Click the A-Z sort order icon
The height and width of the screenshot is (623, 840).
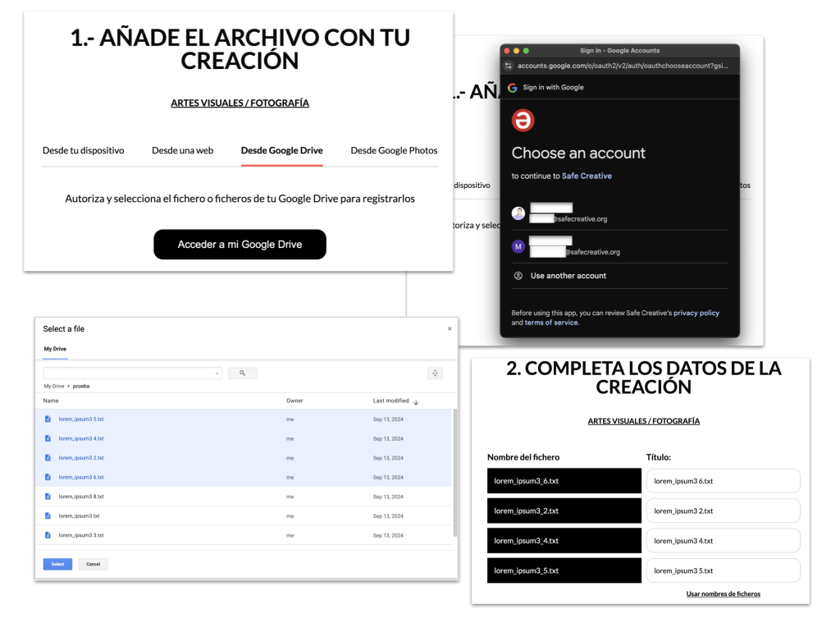436,373
